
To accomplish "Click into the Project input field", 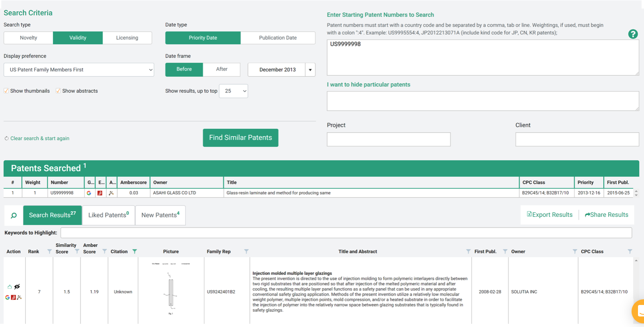I will click(x=389, y=139).
